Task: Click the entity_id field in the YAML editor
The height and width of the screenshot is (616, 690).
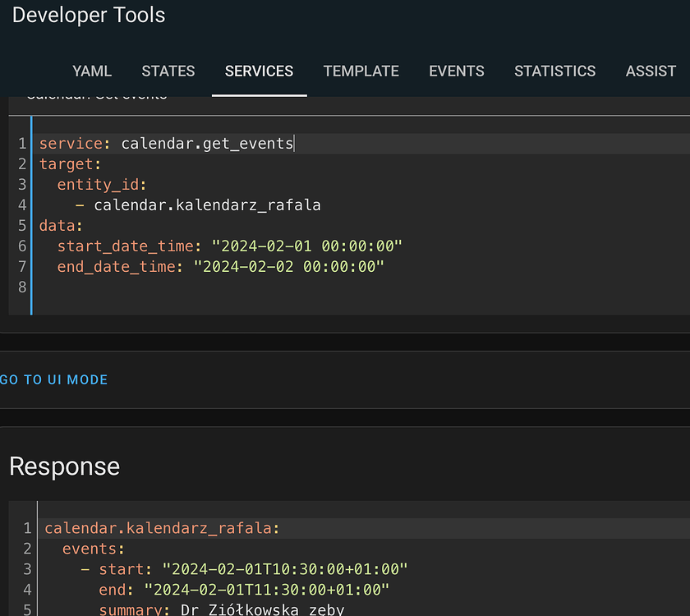Action: (x=99, y=184)
